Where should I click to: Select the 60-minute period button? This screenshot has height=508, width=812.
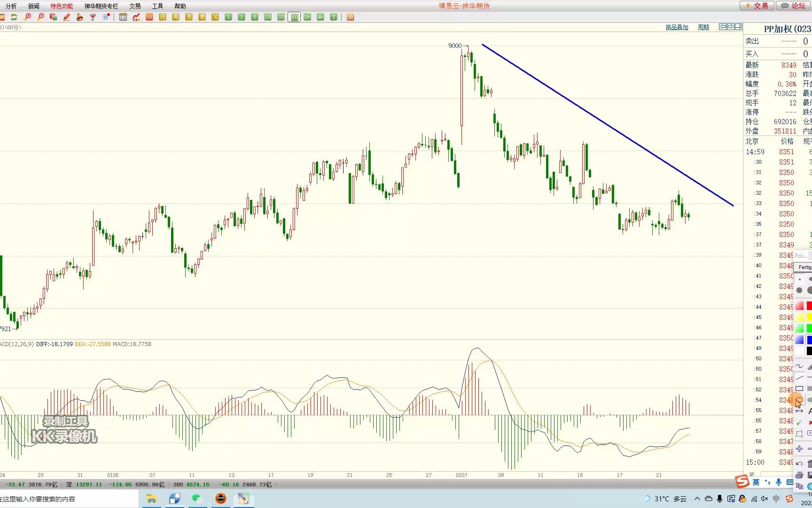tap(294, 17)
